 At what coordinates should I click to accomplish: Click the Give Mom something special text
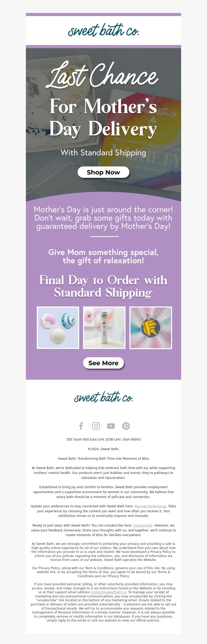tap(103, 256)
